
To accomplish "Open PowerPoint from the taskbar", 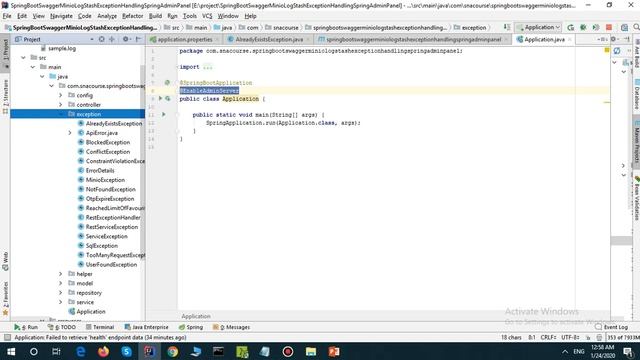I will [334, 351].
